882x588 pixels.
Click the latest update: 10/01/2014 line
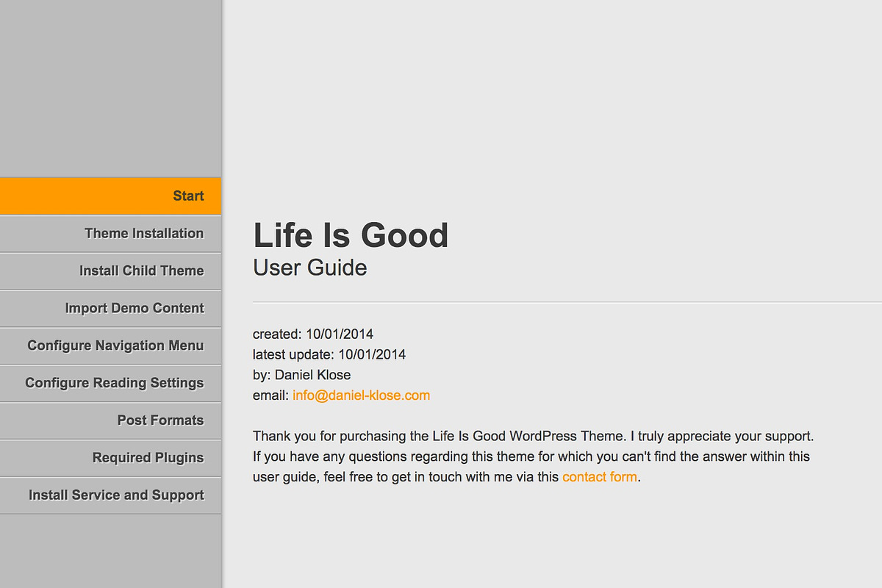(x=329, y=355)
